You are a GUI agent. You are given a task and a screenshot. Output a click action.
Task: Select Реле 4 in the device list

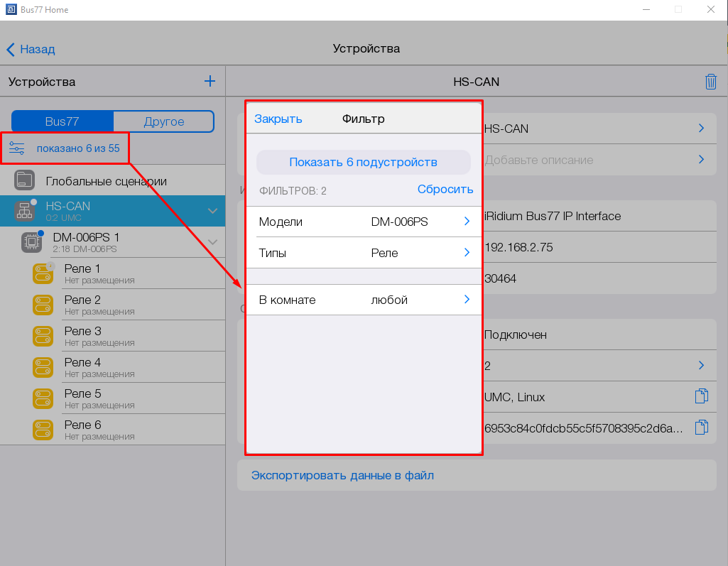82,367
